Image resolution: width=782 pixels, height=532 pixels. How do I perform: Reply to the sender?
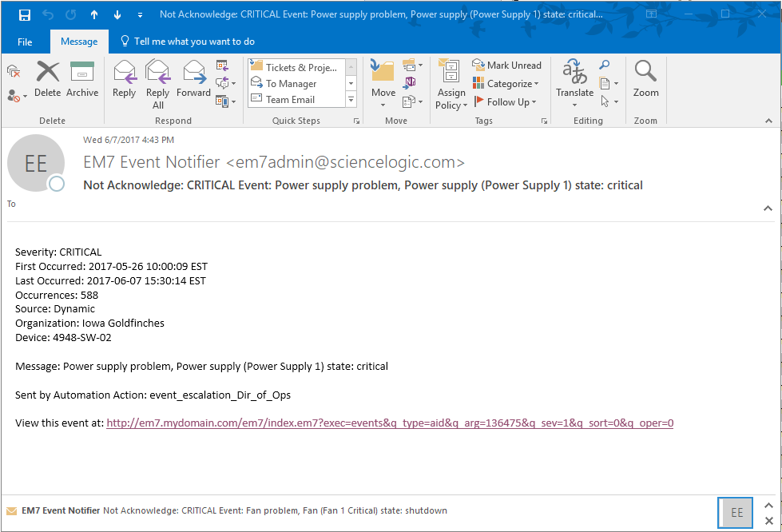124,79
